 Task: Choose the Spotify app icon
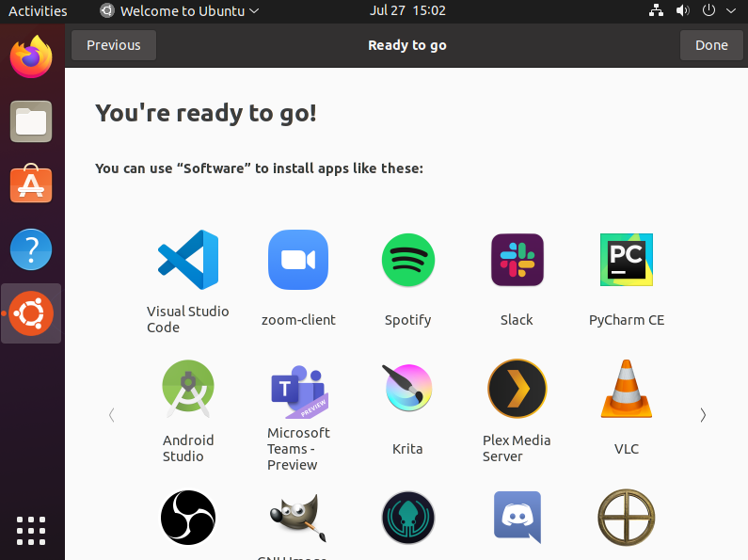[407, 260]
